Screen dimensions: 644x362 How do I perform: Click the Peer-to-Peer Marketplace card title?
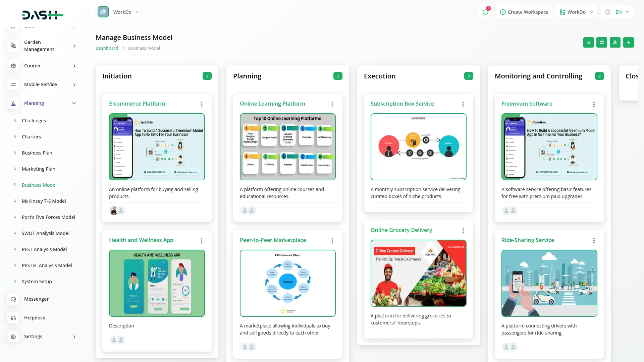(273, 240)
